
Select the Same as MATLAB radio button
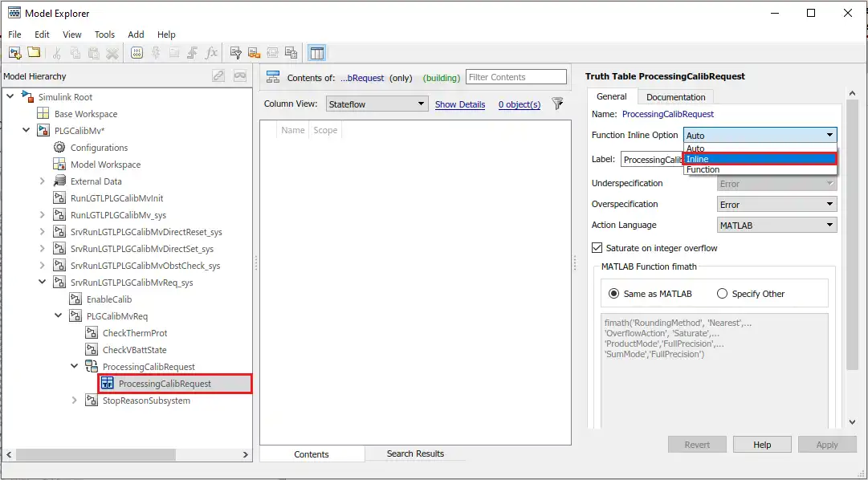point(614,294)
